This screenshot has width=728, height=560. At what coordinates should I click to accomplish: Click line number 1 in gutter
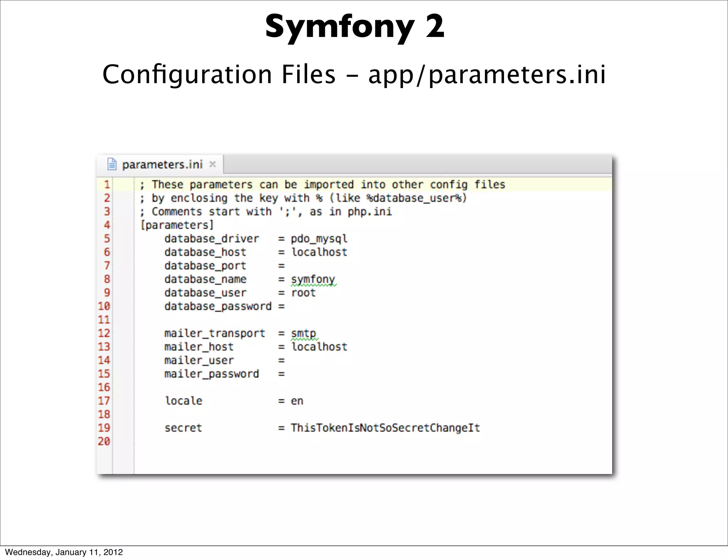(x=107, y=184)
